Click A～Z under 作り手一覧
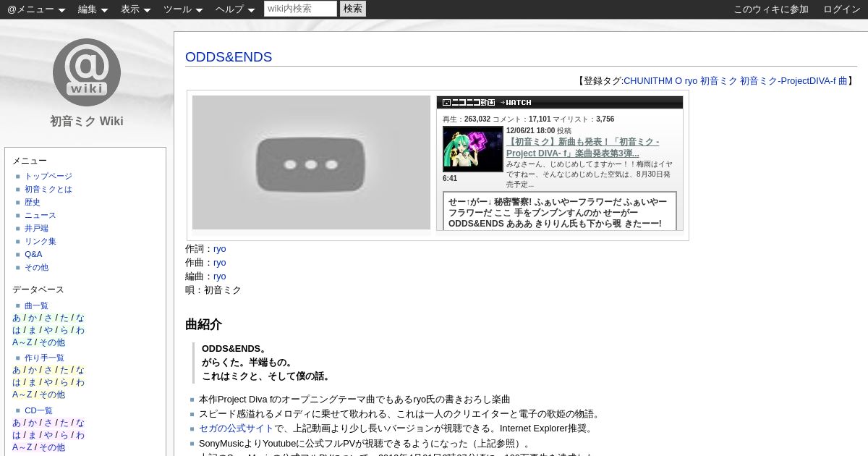 tap(22, 394)
